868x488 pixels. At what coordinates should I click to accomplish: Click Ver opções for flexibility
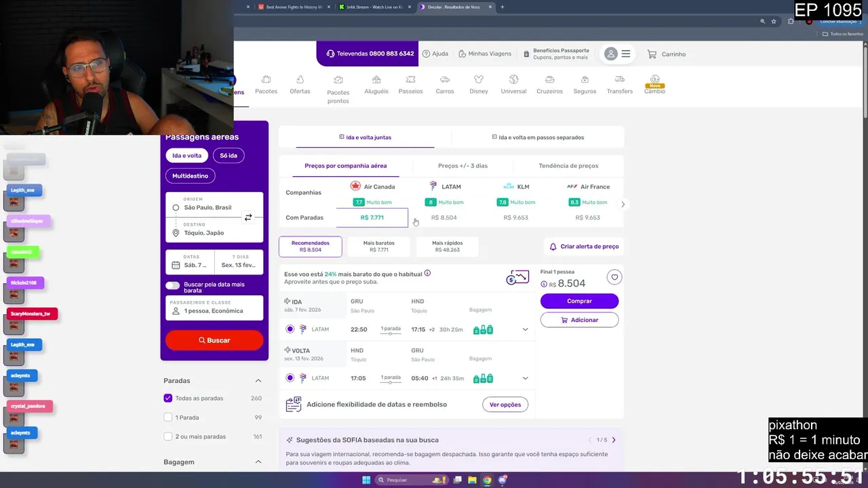pos(505,405)
